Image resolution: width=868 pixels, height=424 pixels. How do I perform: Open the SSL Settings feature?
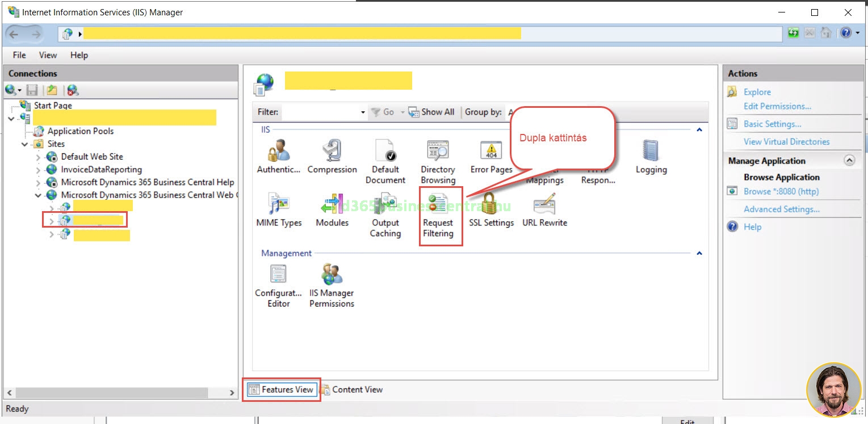[491, 210]
